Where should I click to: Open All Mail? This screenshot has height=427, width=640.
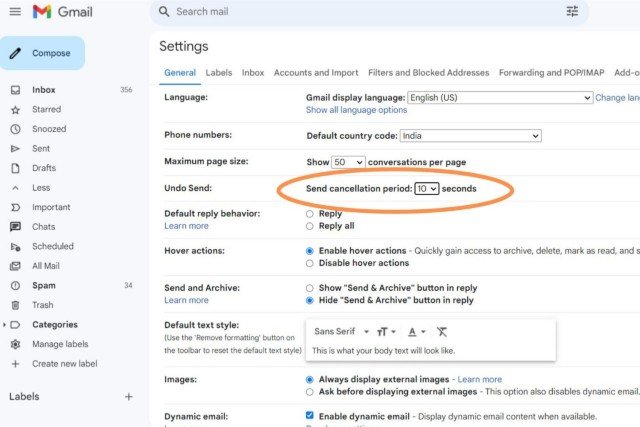[x=46, y=266]
